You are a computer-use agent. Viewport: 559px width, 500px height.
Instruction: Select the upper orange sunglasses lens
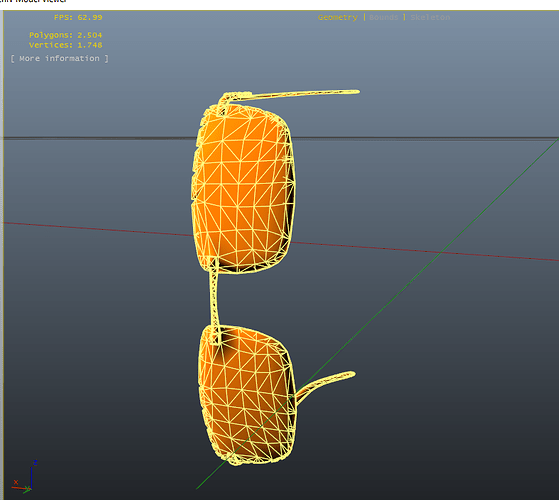pyautogui.click(x=244, y=188)
